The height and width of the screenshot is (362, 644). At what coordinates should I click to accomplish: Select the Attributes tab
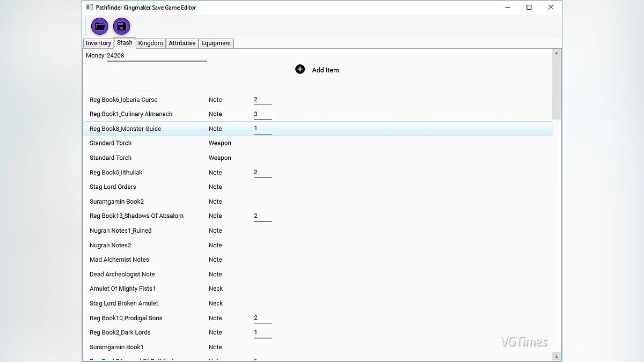pos(182,43)
